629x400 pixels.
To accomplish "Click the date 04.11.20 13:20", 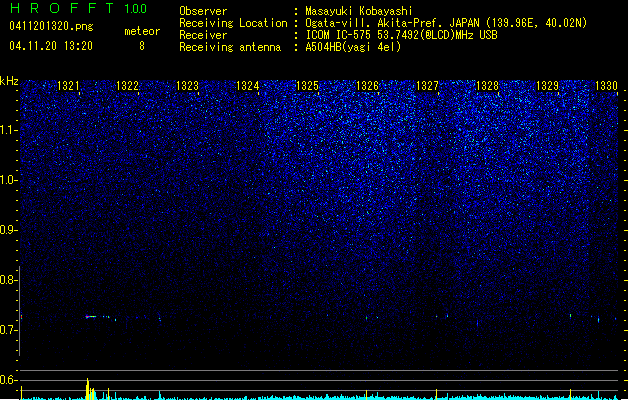I will (51, 46).
